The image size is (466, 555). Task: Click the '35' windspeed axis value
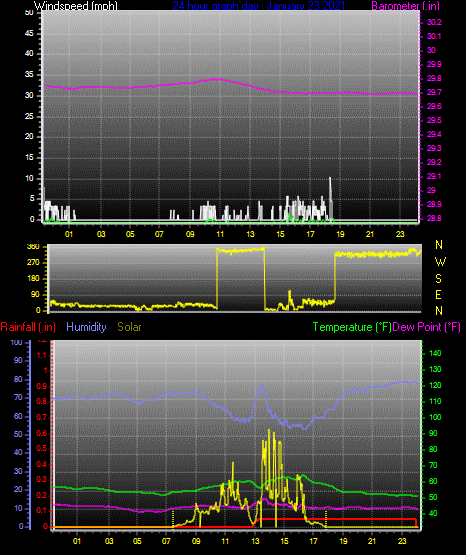(29, 74)
